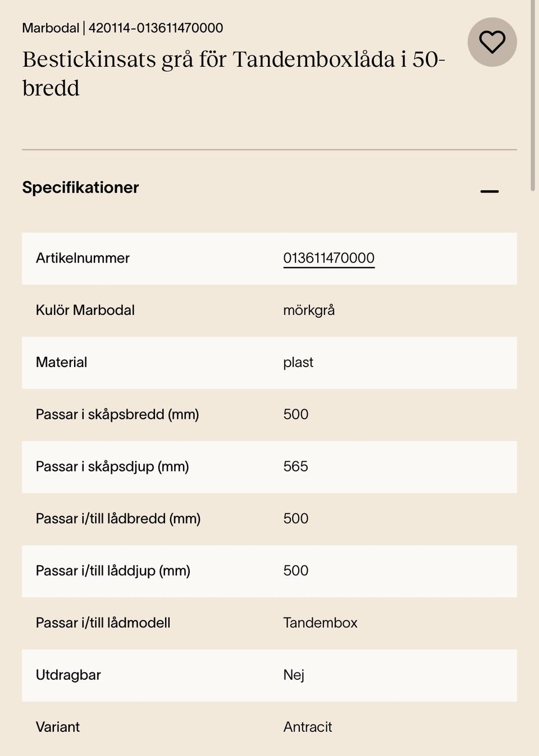Click the heart favorite icon
539x756 pixels.
pos(492,42)
